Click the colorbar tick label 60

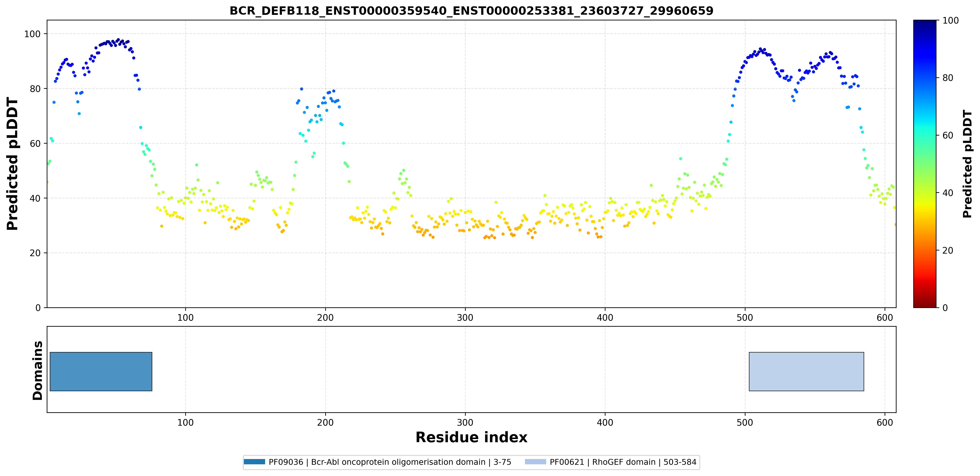coord(948,136)
